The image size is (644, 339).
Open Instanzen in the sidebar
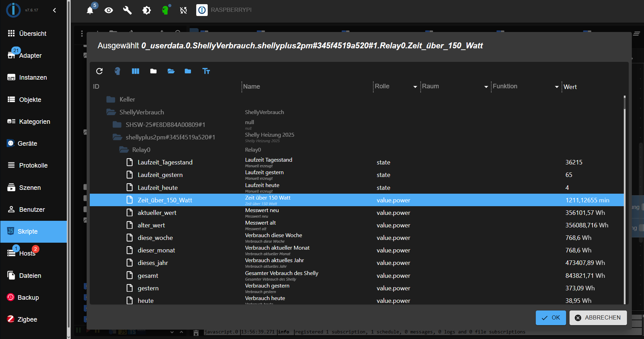[33, 77]
